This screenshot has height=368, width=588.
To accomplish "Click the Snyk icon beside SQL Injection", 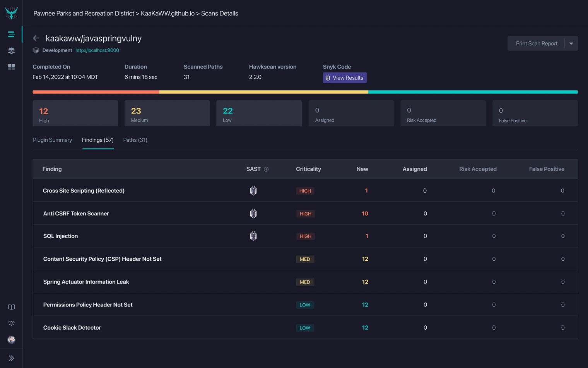I will [x=253, y=236].
